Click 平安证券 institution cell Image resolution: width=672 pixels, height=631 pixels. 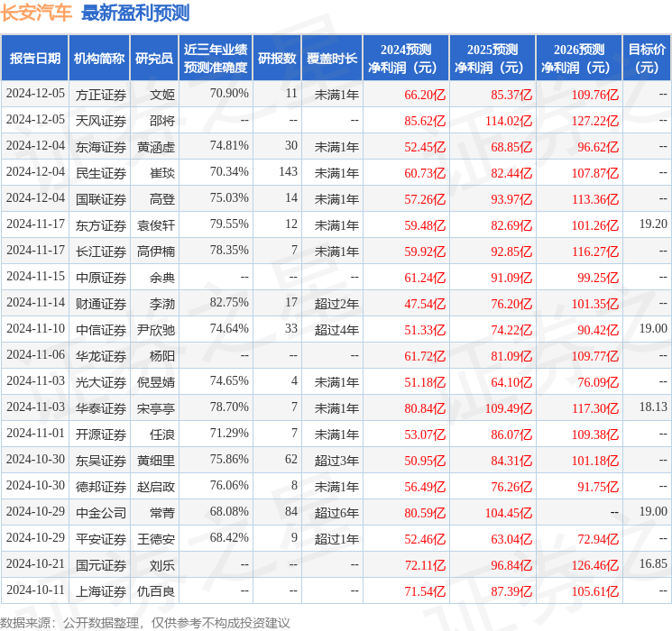[101, 539]
